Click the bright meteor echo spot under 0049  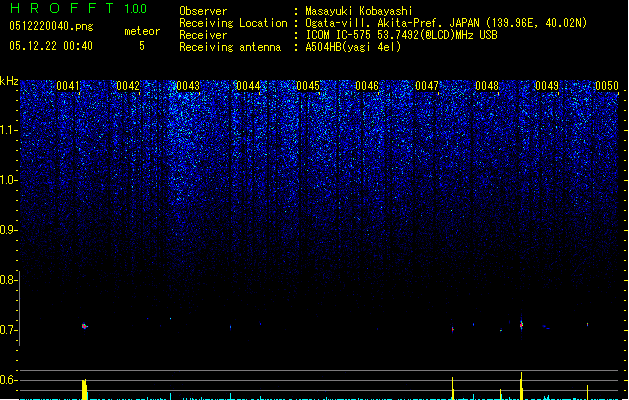tap(521, 325)
